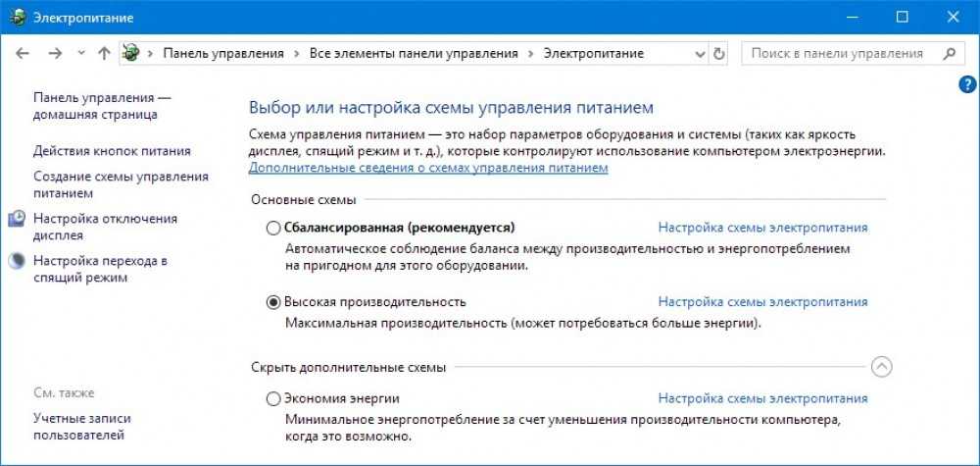Open help via blue question mark icon
This screenshot has height=466, width=980.
coord(966,86)
